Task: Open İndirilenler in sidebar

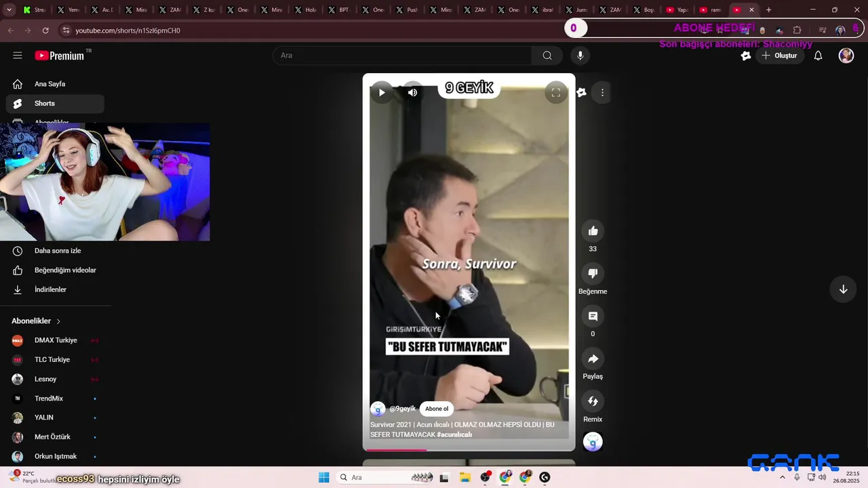Action: pyautogui.click(x=55, y=289)
